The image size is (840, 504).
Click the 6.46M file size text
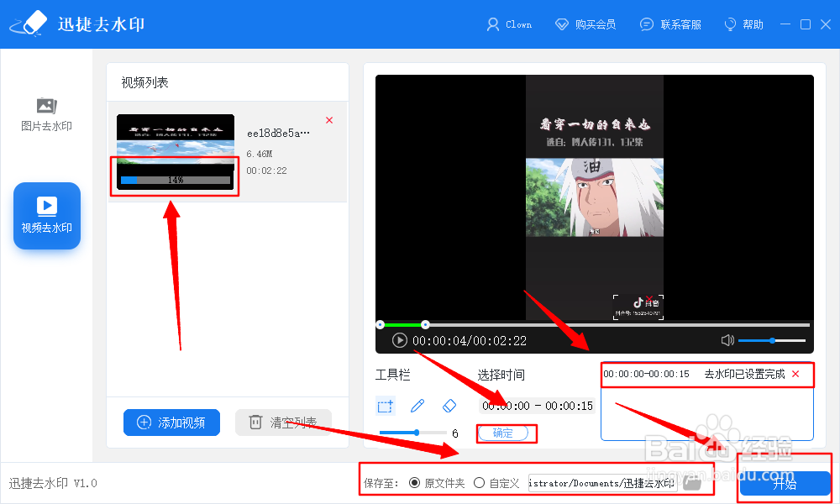(x=260, y=154)
